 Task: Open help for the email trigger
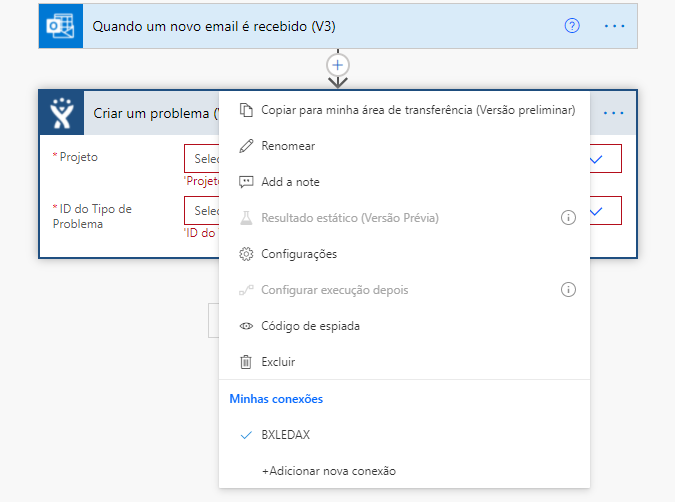(x=572, y=26)
